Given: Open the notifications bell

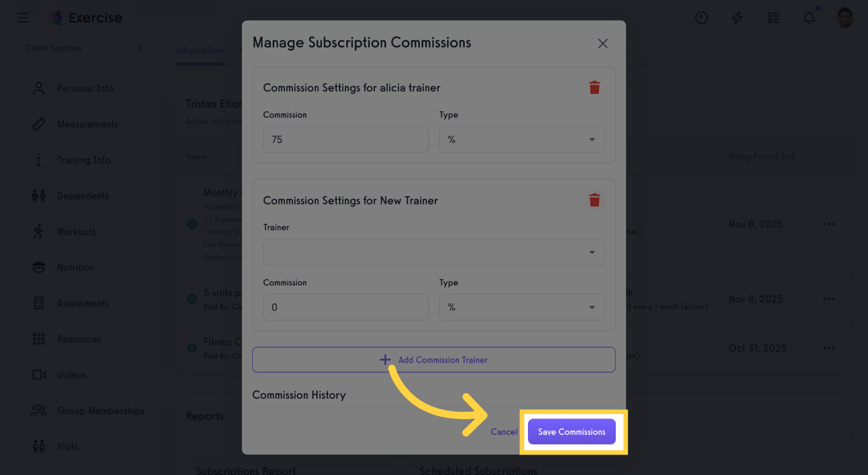Looking at the screenshot, I should pyautogui.click(x=808, y=18).
